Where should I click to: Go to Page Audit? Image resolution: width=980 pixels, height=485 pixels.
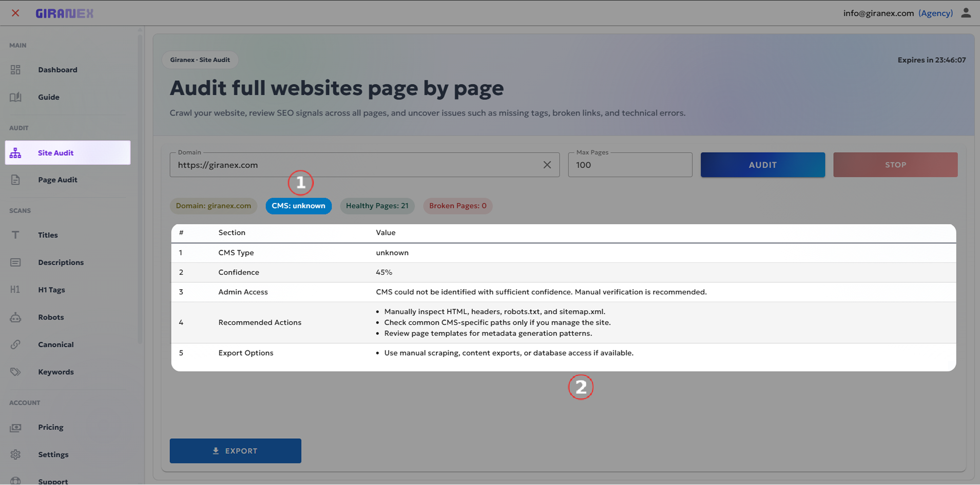(68, 180)
